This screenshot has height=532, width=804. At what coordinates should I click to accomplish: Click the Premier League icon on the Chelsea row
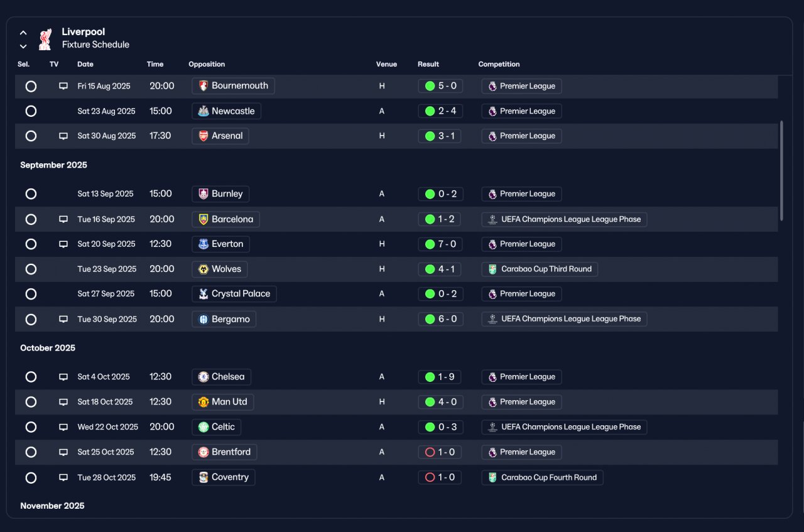pyautogui.click(x=492, y=377)
